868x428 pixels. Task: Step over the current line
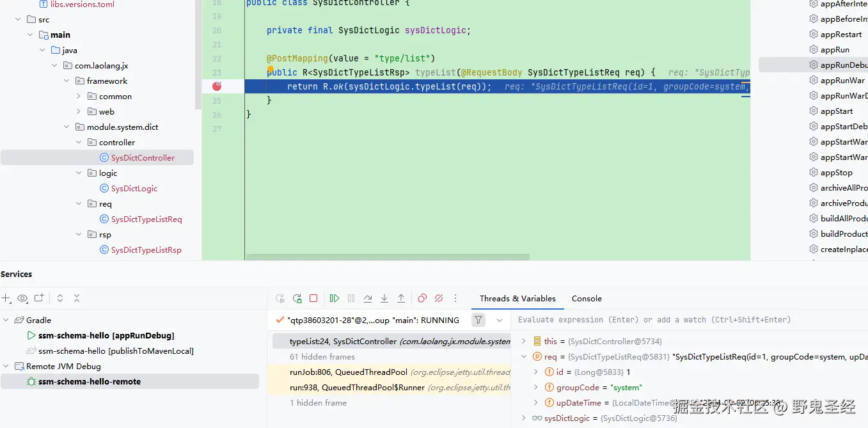pyautogui.click(x=368, y=298)
